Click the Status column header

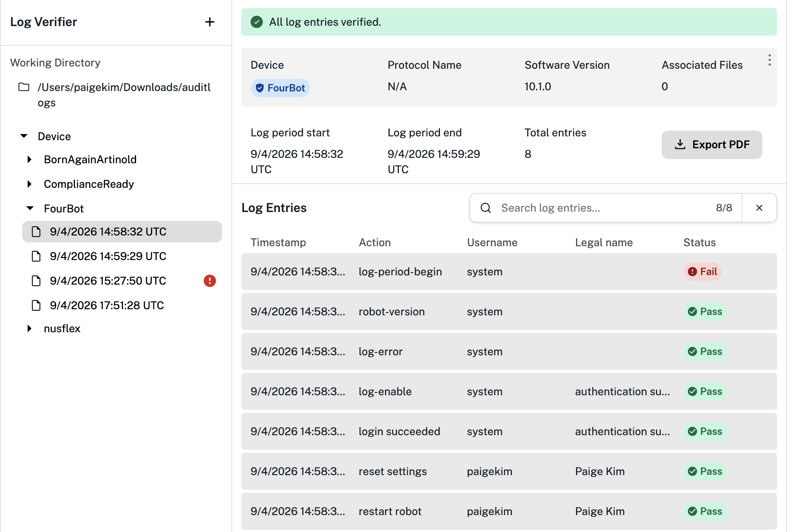point(699,242)
